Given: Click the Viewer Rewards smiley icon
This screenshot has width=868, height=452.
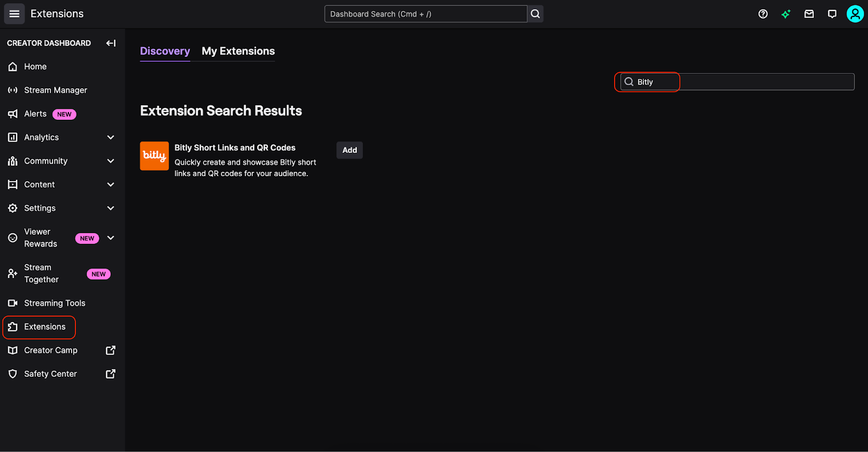Looking at the screenshot, I should point(12,238).
